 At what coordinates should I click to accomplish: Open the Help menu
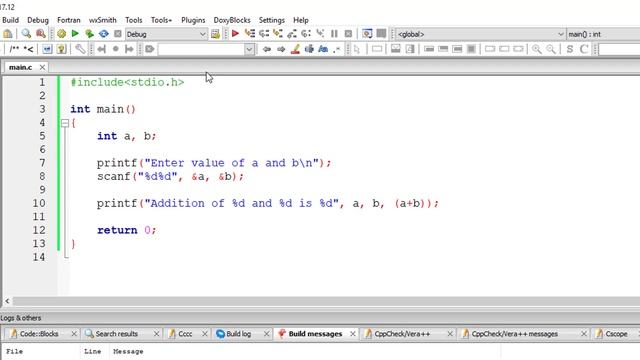tap(301, 20)
